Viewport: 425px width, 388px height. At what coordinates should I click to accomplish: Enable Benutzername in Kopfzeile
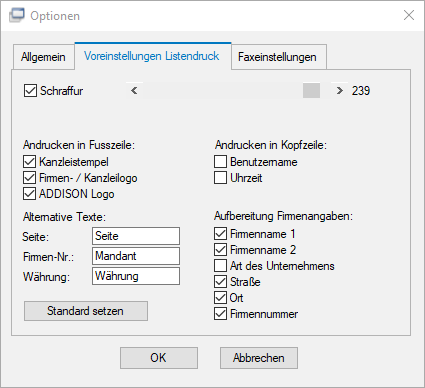pos(220,162)
